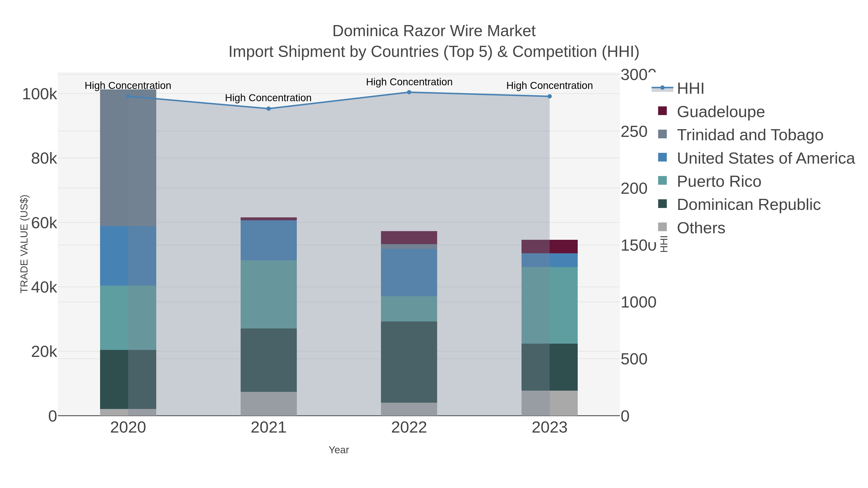Toggle the Dominican Republic legend entry

pyautogui.click(x=739, y=205)
